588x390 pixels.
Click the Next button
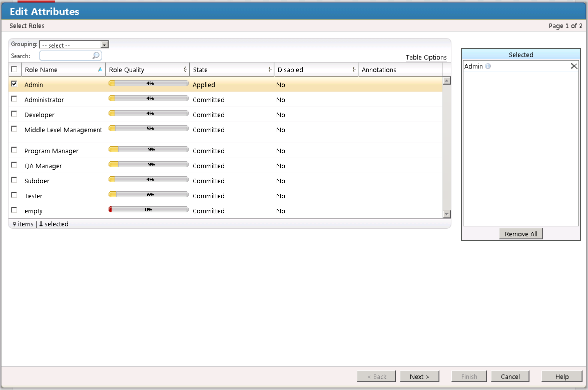coord(419,376)
